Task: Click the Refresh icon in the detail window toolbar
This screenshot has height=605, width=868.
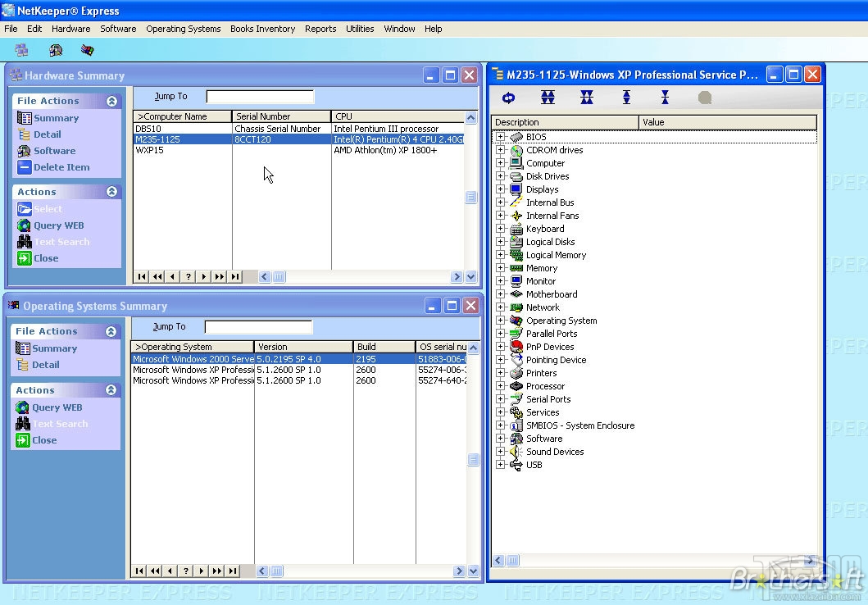Action: tap(507, 97)
